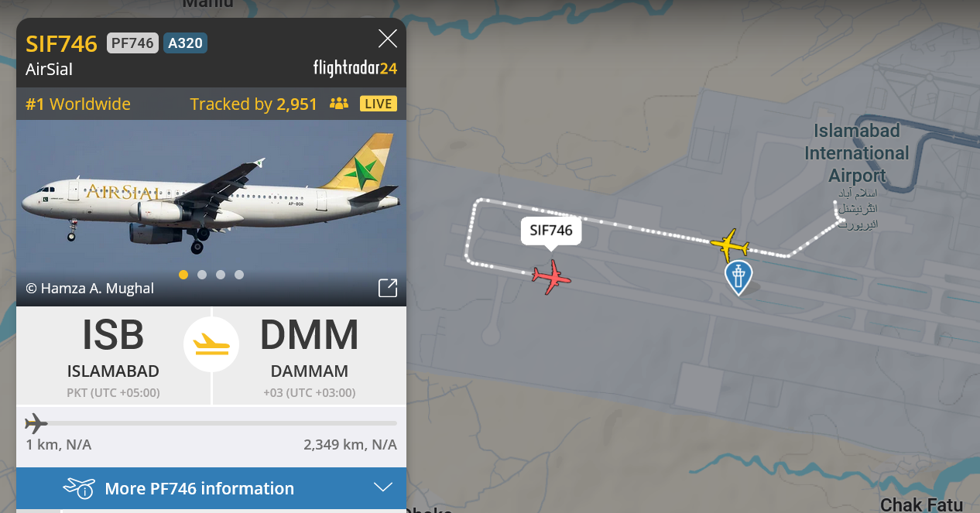Select the yellow aircraft on taxiway
Screen dimensions: 980x513
(x=729, y=245)
